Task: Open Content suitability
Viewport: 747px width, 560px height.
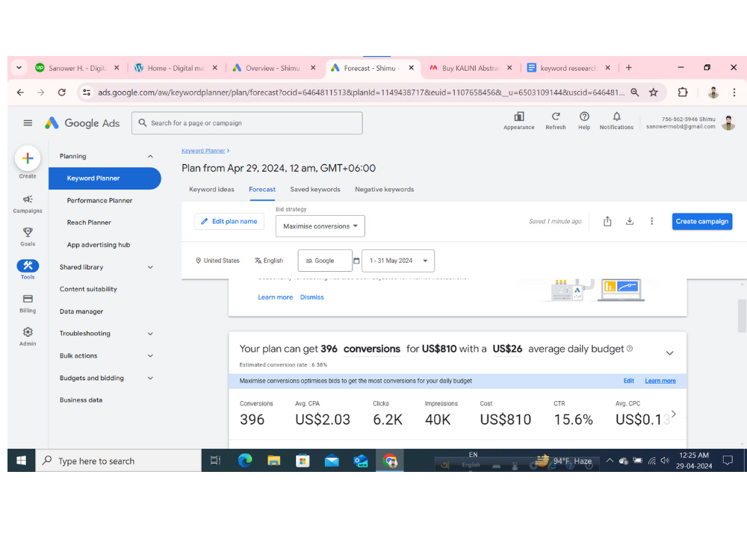Action: coord(88,289)
